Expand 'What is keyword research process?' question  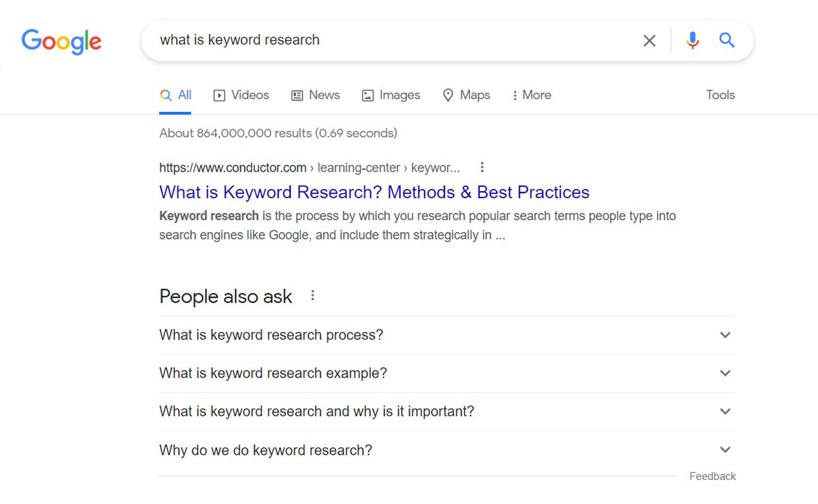(447, 335)
